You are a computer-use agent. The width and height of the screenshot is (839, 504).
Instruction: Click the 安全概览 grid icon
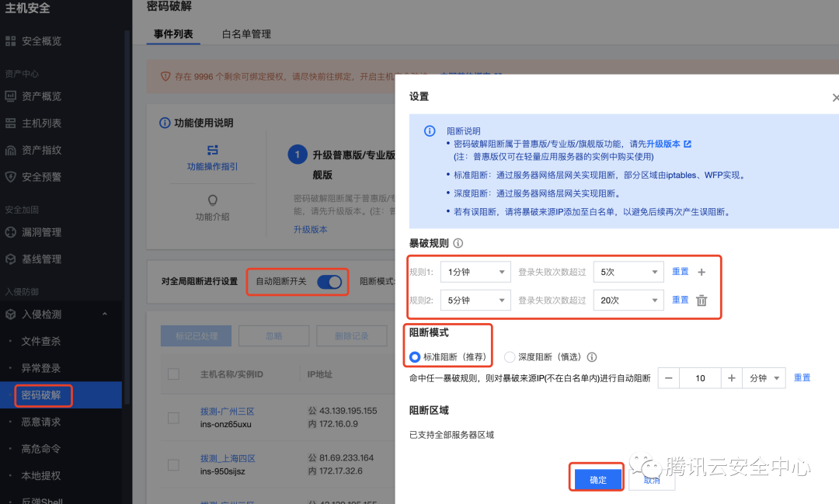tap(11, 41)
